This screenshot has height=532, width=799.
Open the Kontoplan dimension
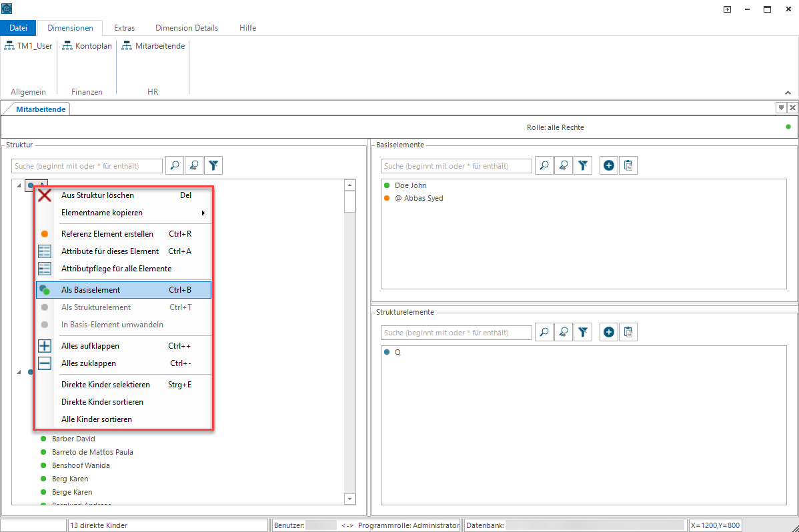tap(87, 46)
